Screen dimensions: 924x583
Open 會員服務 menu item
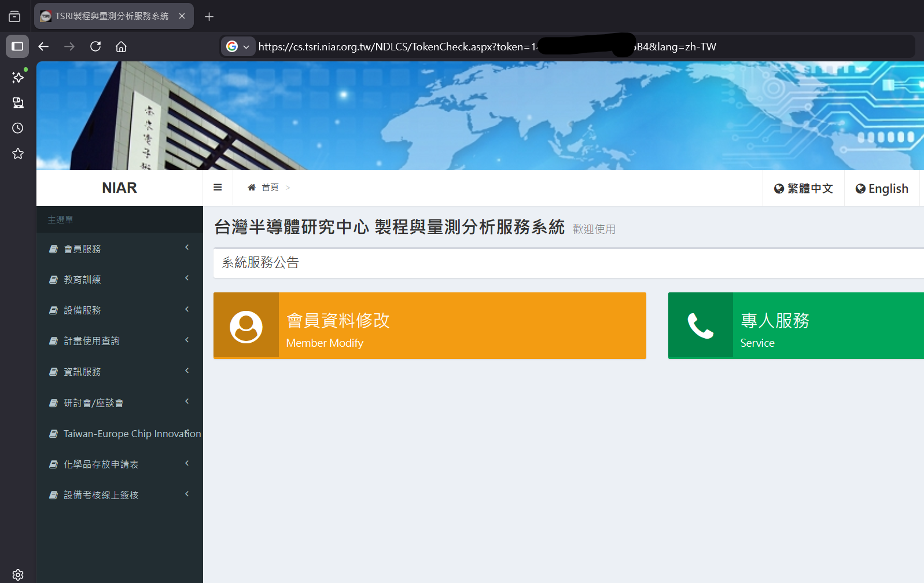pos(120,249)
